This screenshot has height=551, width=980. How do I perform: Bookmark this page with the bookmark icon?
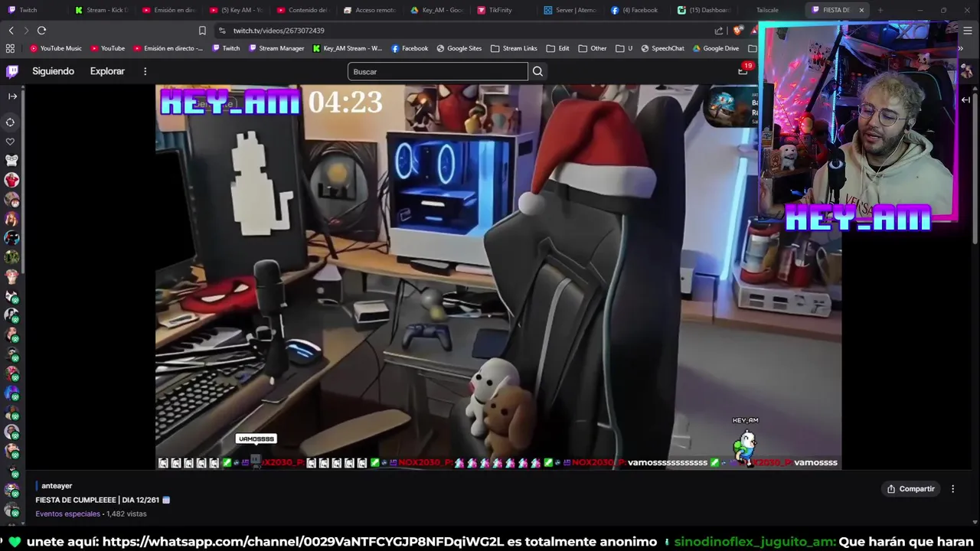pyautogui.click(x=202, y=31)
